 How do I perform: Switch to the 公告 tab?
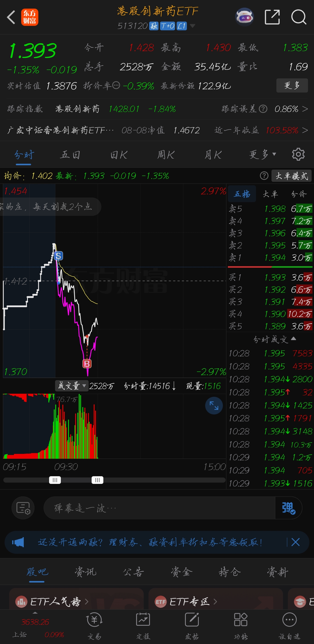coord(133,572)
